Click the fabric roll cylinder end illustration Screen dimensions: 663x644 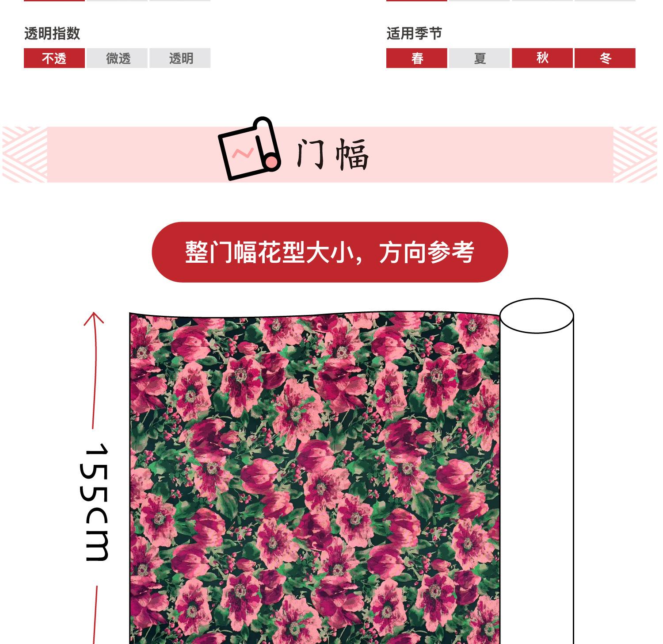point(536,315)
